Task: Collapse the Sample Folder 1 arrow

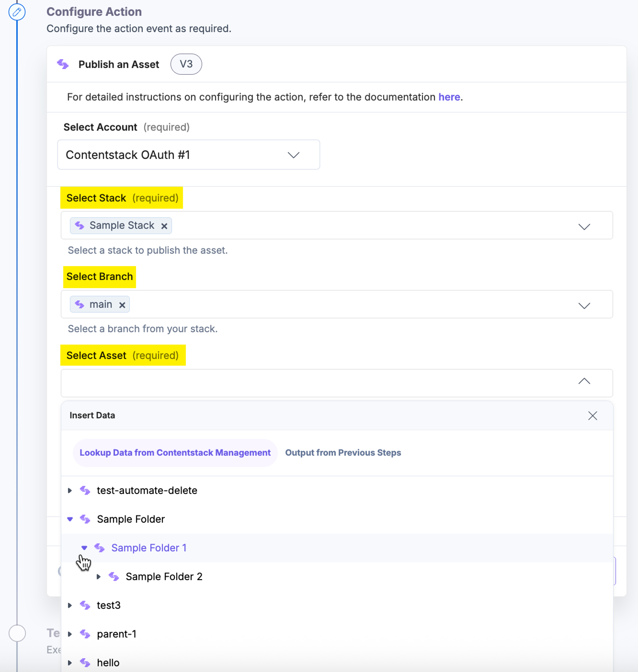Action: point(84,548)
